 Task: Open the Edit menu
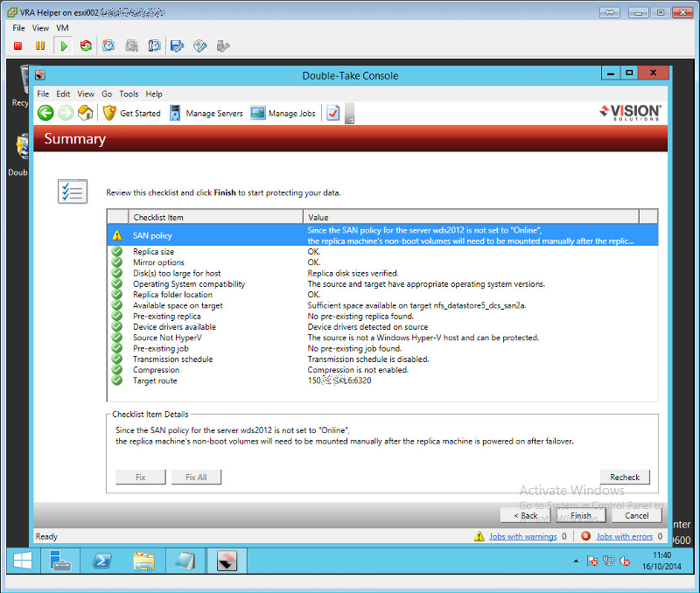click(63, 94)
